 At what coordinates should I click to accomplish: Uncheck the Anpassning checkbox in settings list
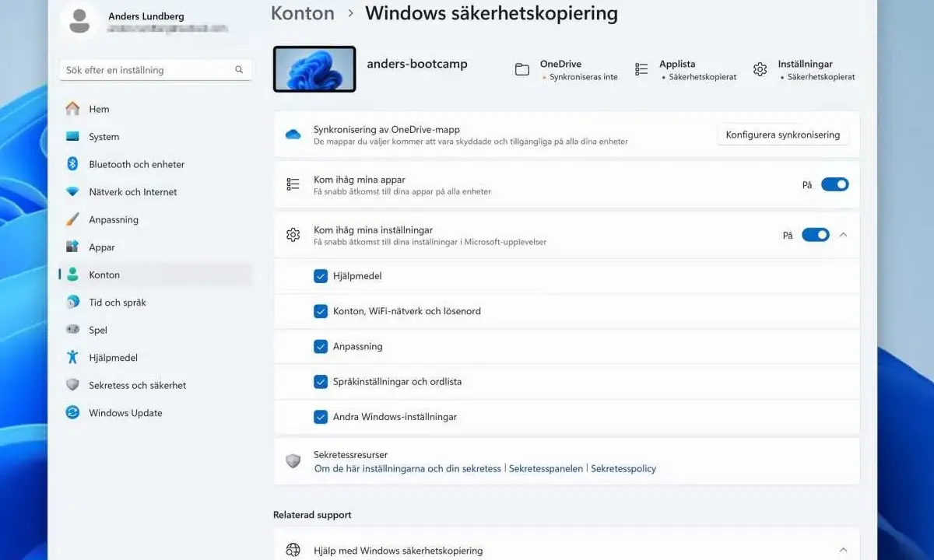click(320, 346)
